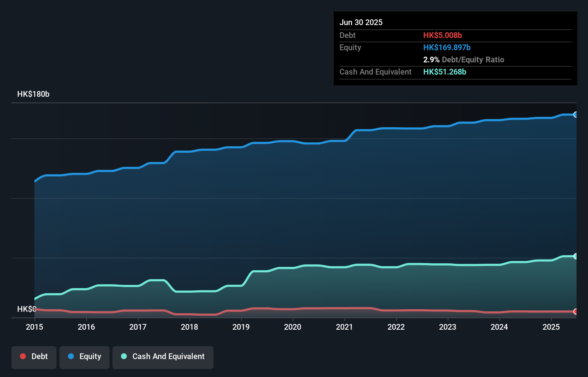Click the HK$5.008b debt value
This screenshot has height=377, width=588.
point(442,35)
